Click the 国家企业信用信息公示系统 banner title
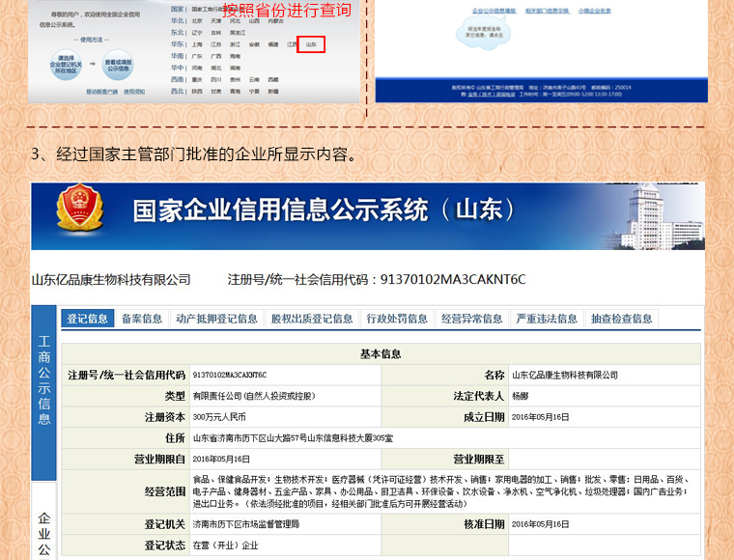This screenshot has width=734, height=560. 324,210
